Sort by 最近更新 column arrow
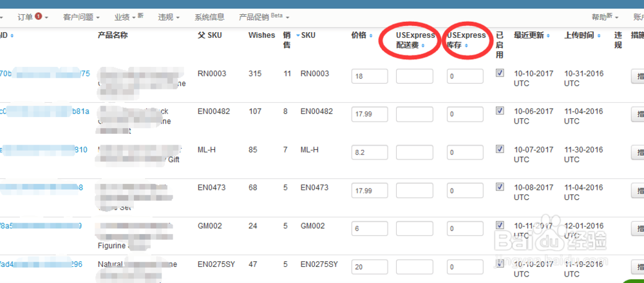 548,35
